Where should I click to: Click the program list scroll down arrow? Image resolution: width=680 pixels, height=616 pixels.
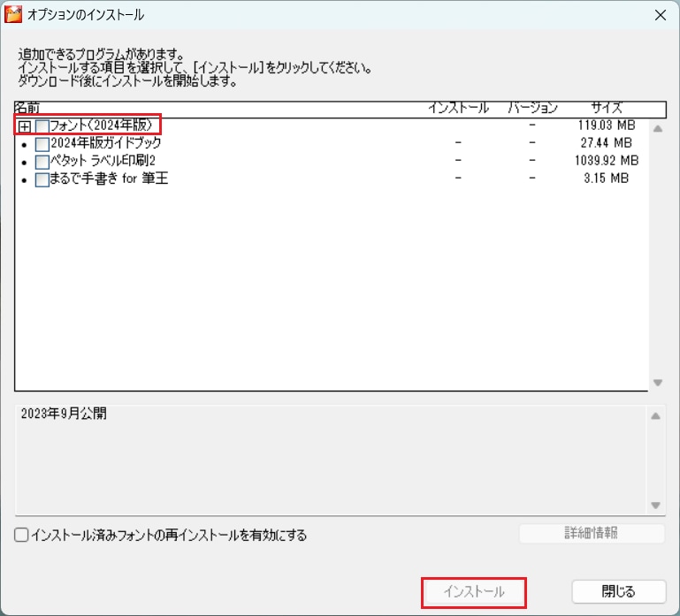(657, 383)
